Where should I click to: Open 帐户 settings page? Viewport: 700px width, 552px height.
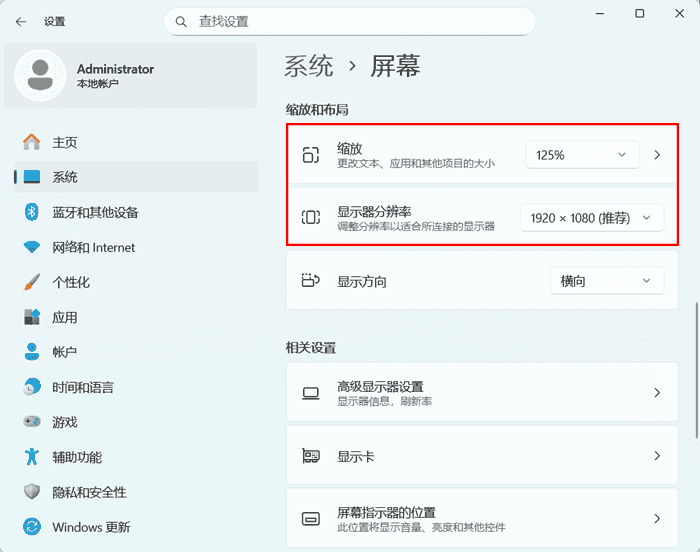point(136,352)
